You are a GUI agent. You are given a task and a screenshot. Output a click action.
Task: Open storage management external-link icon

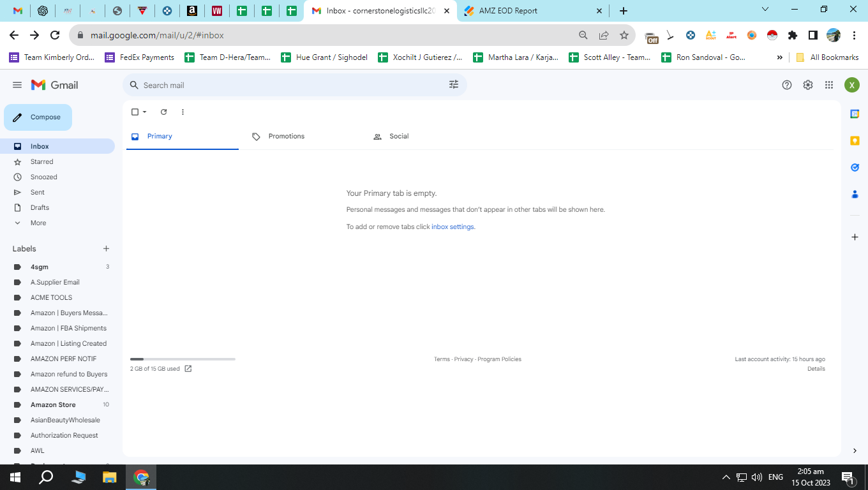[x=188, y=369]
